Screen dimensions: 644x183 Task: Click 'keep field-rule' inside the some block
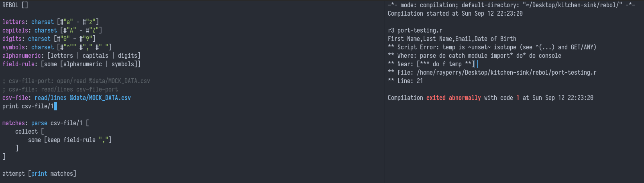pyautogui.click(x=71, y=140)
